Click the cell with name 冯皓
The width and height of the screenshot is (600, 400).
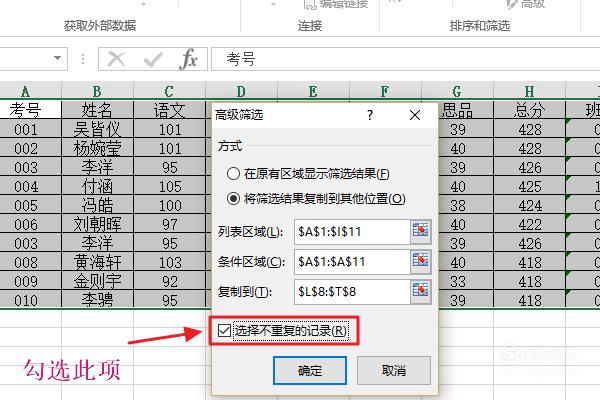click(x=97, y=205)
